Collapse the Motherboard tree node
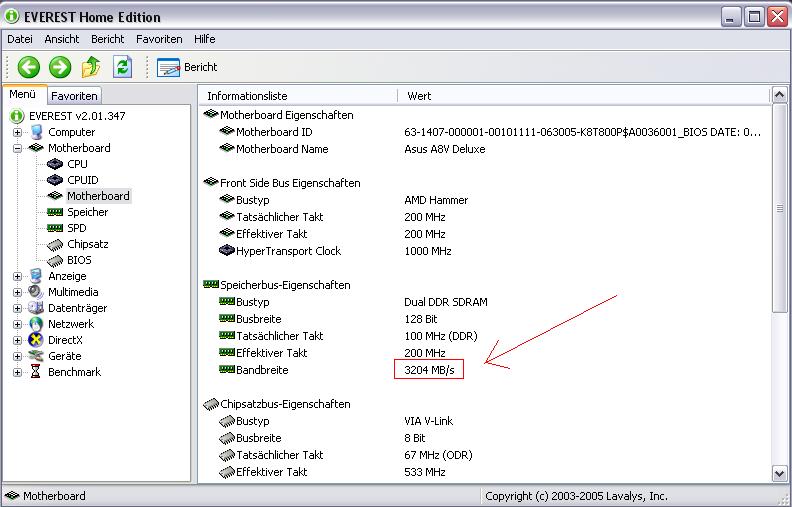The width and height of the screenshot is (792, 507). 17,148
